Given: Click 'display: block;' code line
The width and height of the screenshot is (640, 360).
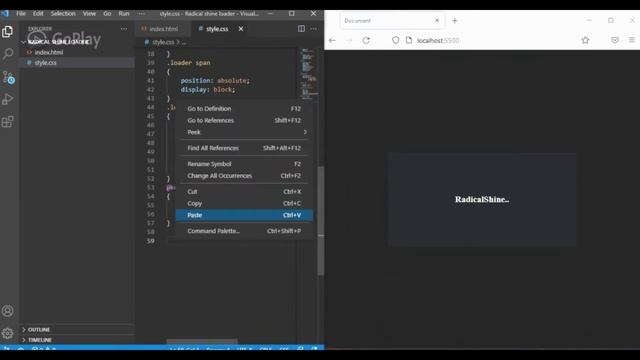Looking at the screenshot, I should click(x=208, y=89).
